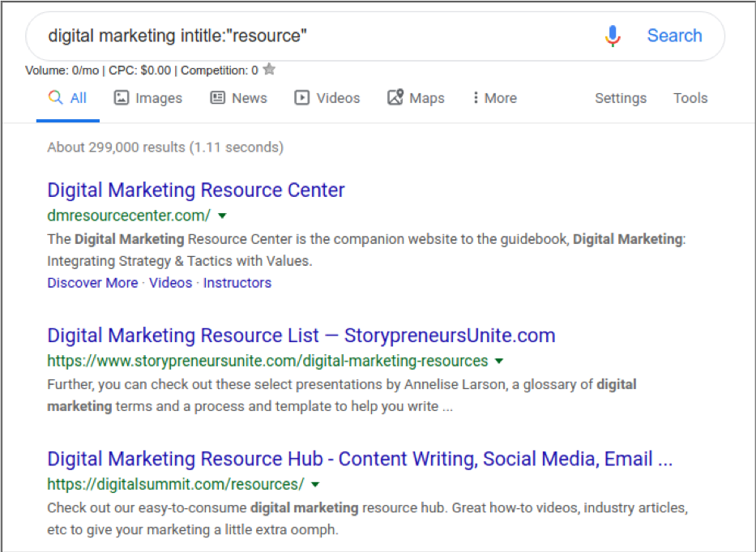Expand the arrow next to digitalsummit.com/resources URL
Screen dimensions: 756x552
(x=316, y=484)
